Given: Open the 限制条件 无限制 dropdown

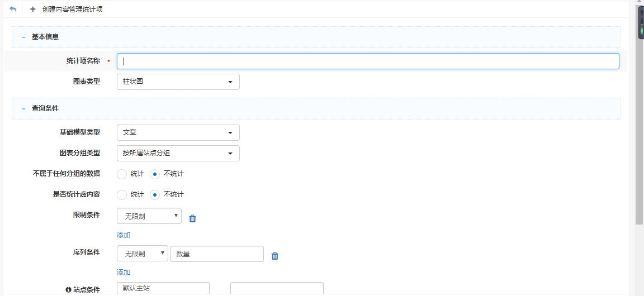Looking at the screenshot, I should 149,216.
